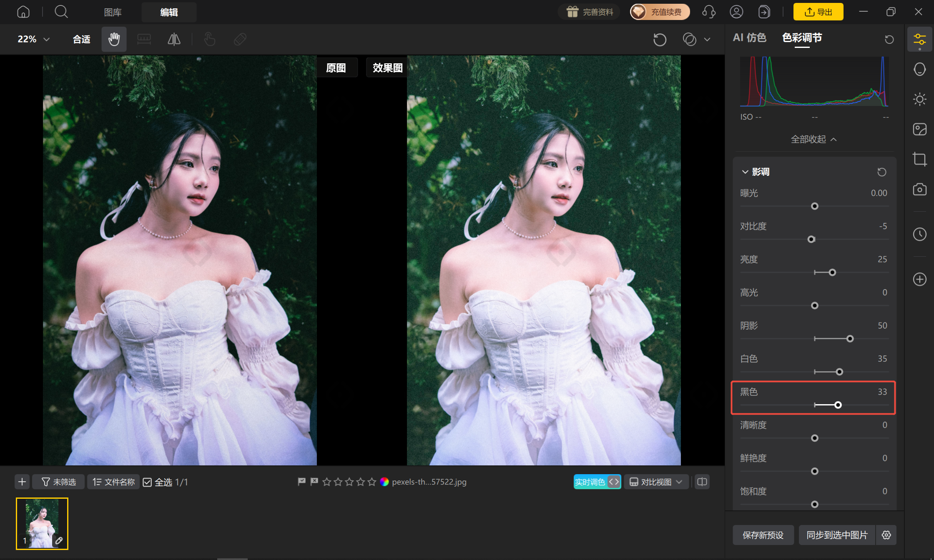Go to home icon
Viewport: 934px width, 560px height.
click(23, 12)
